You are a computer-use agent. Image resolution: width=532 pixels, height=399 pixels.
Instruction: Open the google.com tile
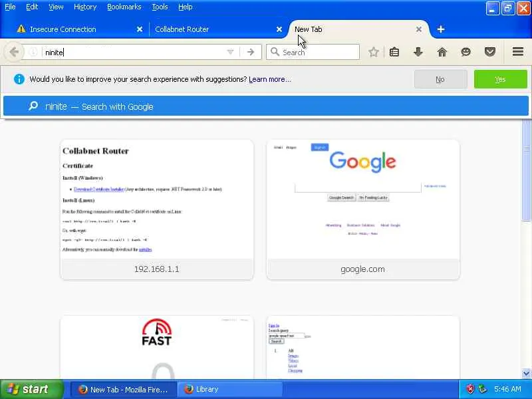(362, 209)
